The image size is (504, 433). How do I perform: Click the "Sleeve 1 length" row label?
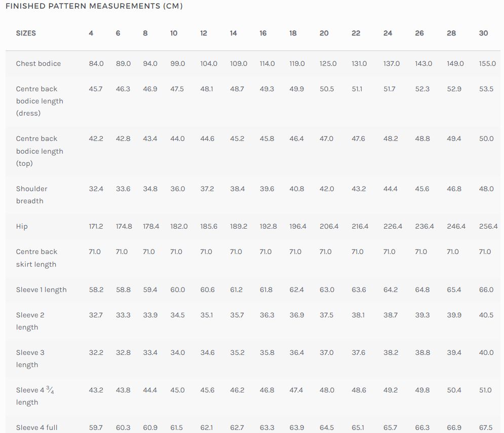tap(41, 290)
